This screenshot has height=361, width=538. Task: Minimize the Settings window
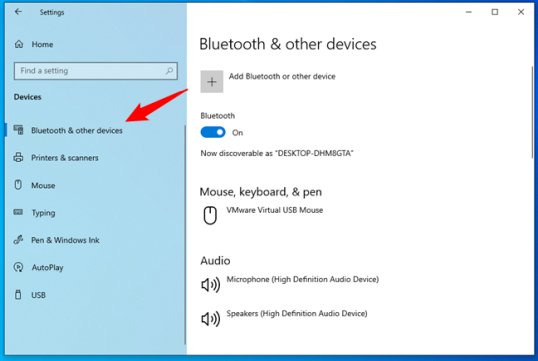click(469, 12)
